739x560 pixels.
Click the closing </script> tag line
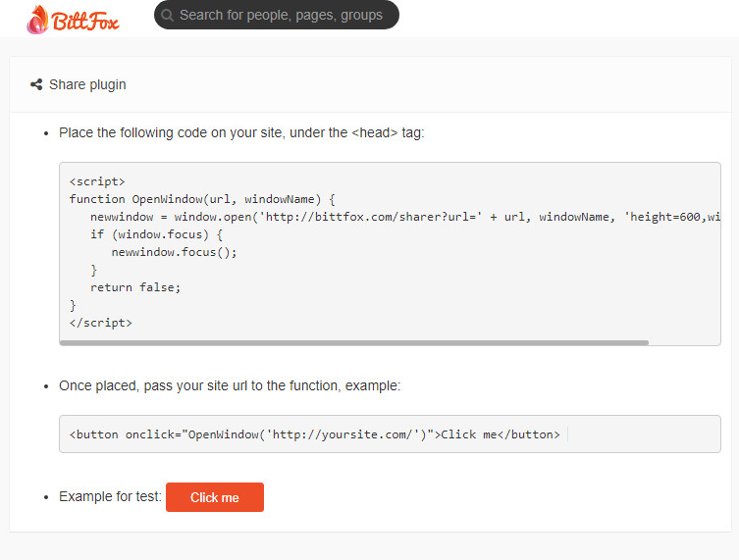[100, 323]
